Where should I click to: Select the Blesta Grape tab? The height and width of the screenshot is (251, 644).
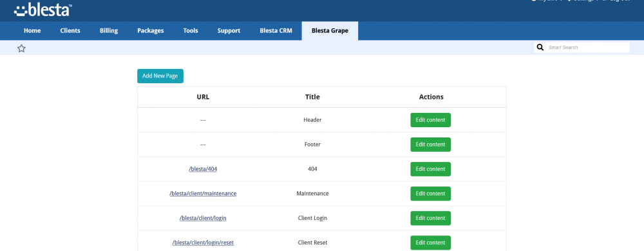330,31
